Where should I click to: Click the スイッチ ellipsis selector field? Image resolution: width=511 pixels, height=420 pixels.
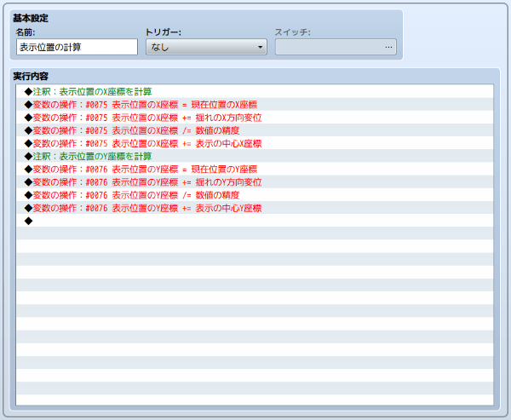[x=336, y=47]
